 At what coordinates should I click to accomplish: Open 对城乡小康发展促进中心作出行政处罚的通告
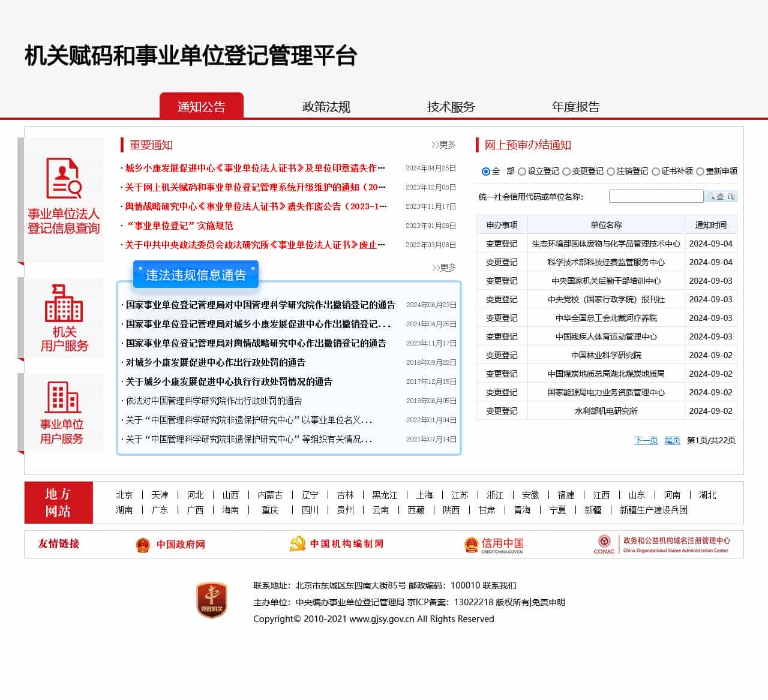click(x=215, y=362)
